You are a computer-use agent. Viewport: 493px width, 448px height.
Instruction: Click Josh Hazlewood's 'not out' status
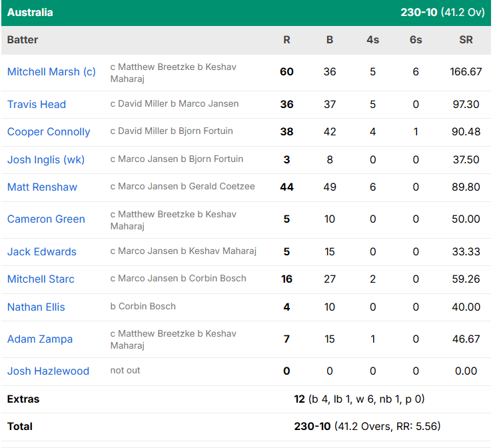click(x=125, y=371)
